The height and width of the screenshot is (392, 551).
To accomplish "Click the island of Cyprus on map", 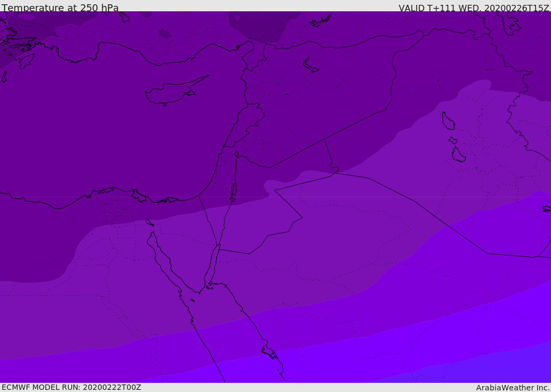I will coord(176,91).
